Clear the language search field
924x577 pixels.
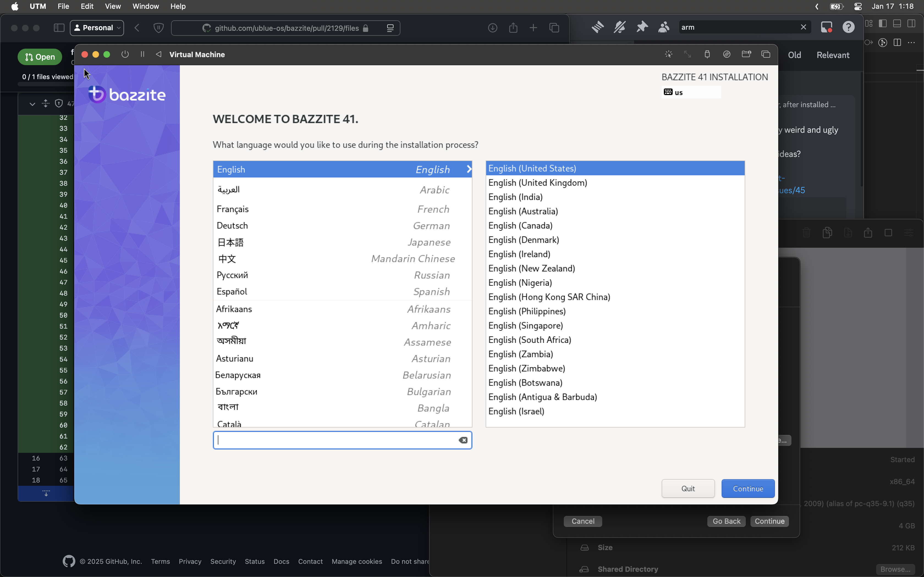463,440
